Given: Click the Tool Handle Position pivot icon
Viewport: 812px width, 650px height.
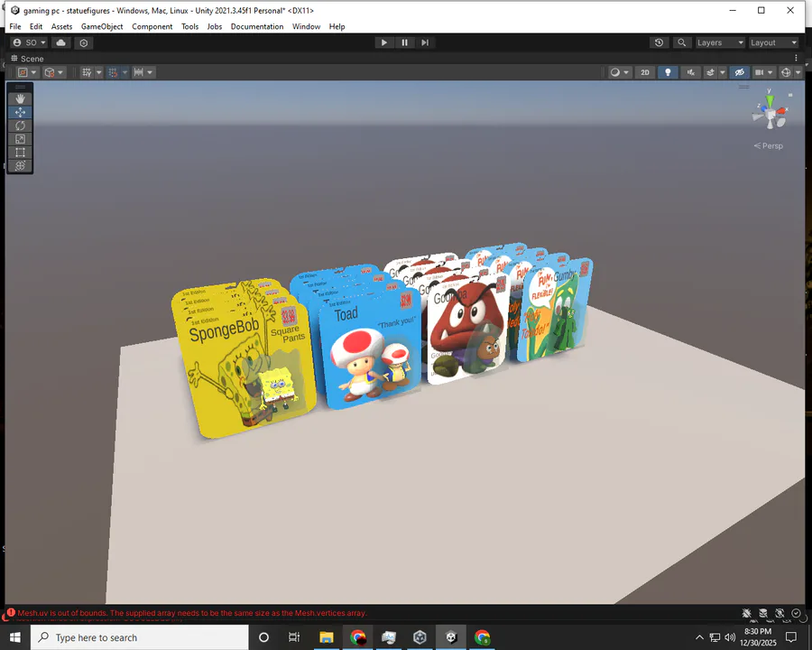Looking at the screenshot, I should (23, 72).
